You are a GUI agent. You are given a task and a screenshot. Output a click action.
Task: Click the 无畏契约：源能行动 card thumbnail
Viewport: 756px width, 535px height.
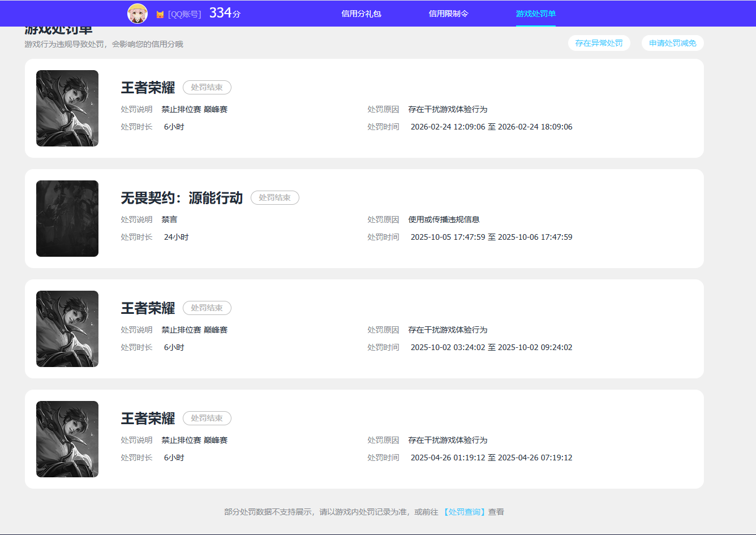(67, 218)
